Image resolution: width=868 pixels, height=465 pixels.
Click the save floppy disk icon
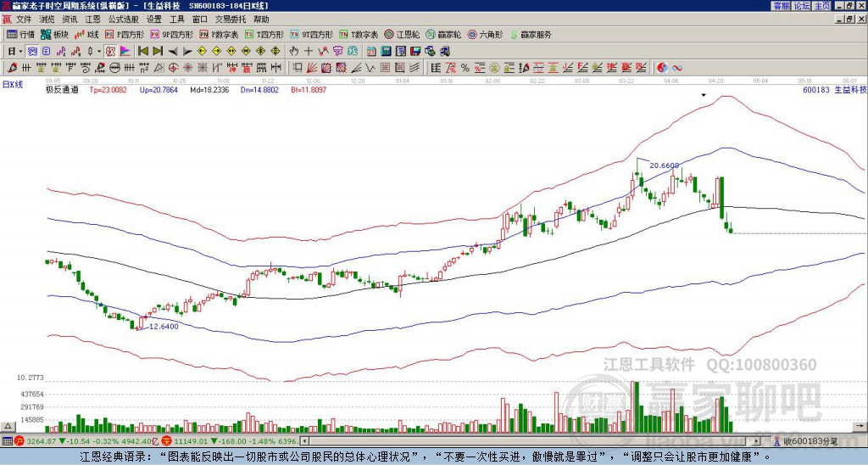coord(415,52)
